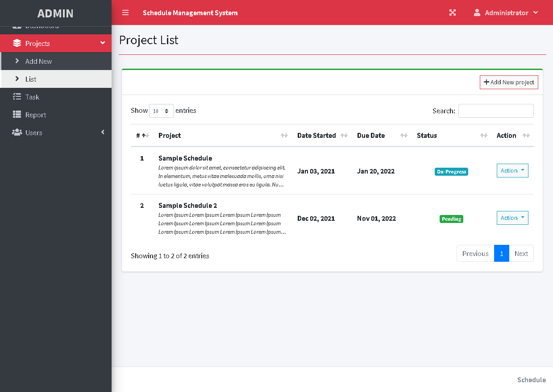Click the Add New project button

pyautogui.click(x=509, y=82)
